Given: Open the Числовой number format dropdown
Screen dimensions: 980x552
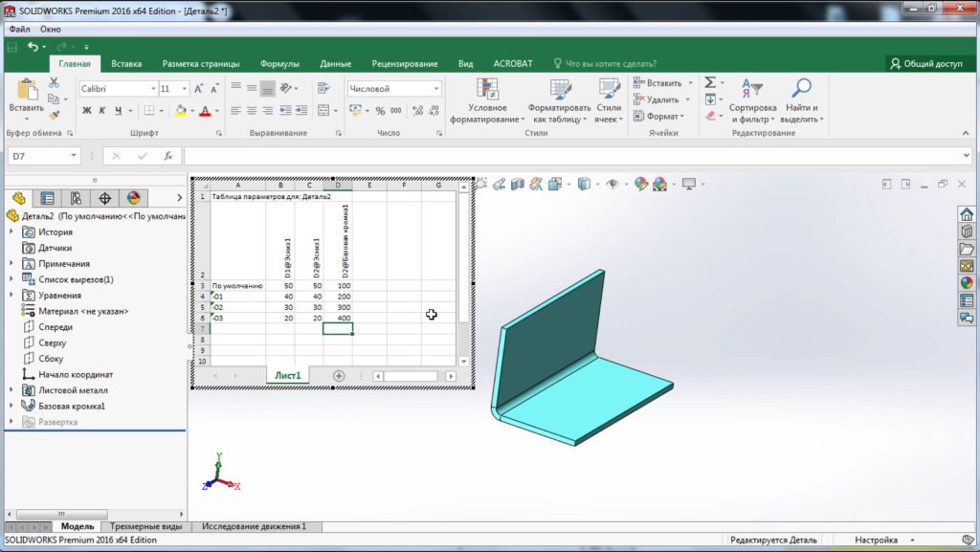Looking at the screenshot, I should coord(436,89).
